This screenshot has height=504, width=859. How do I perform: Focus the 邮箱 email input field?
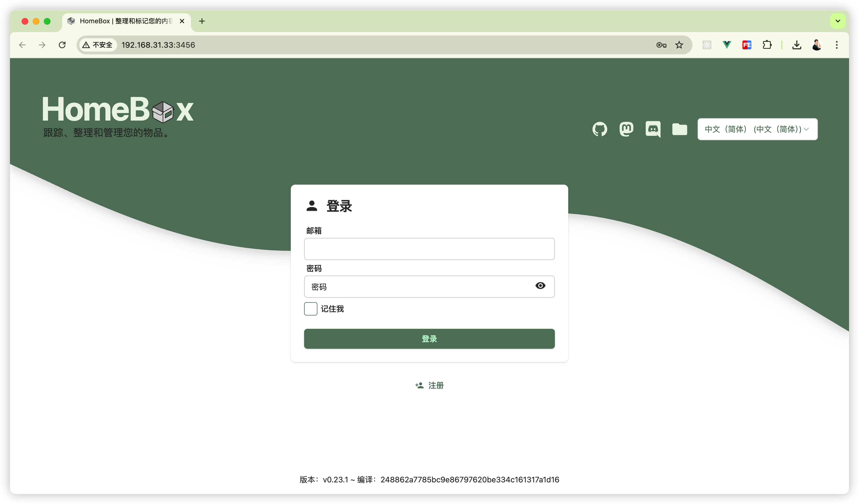pyautogui.click(x=429, y=249)
